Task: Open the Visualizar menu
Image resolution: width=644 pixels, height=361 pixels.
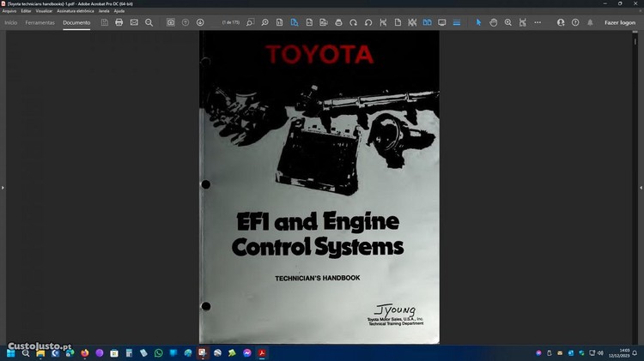Action: (x=44, y=10)
